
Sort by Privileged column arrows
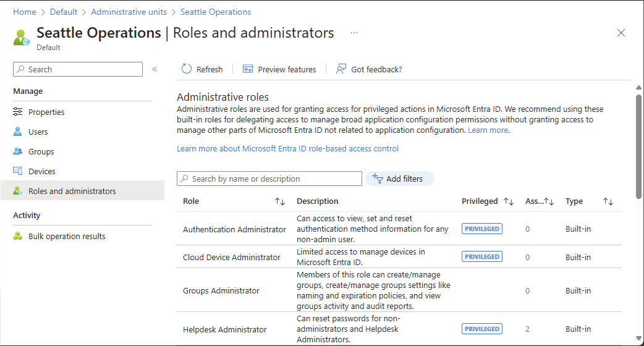509,201
